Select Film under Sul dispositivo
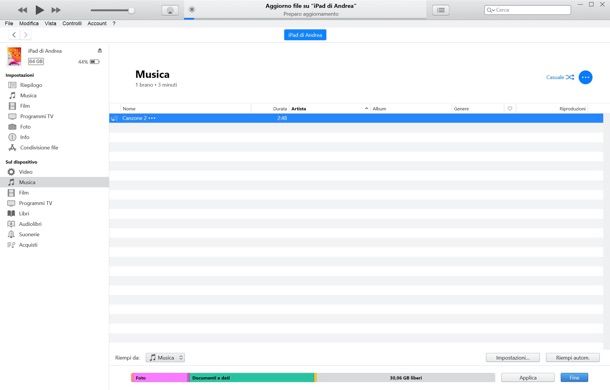Image resolution: width=610 pixels, height=390 pixels. tap(24, 193)
